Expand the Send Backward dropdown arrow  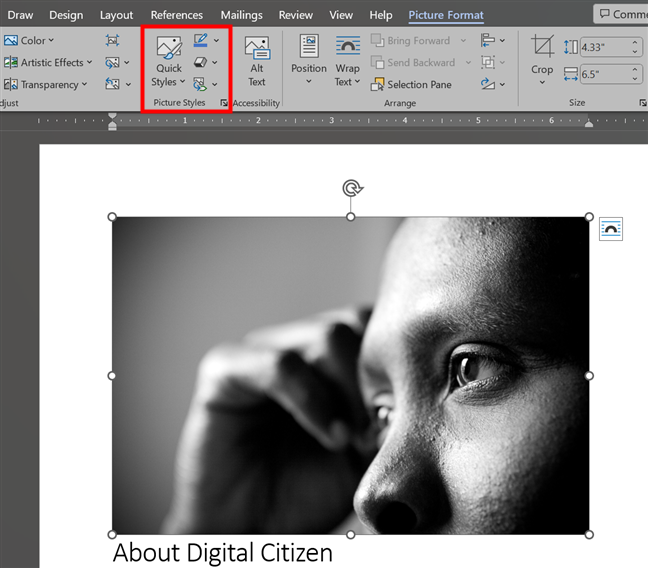pyautogui.click(x=468, y=62)
